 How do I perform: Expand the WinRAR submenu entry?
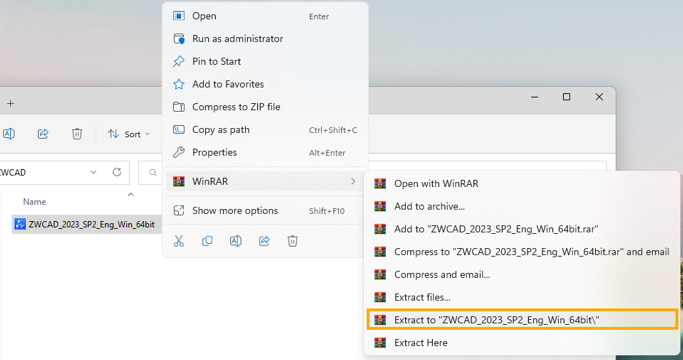[x=265, y=181]
